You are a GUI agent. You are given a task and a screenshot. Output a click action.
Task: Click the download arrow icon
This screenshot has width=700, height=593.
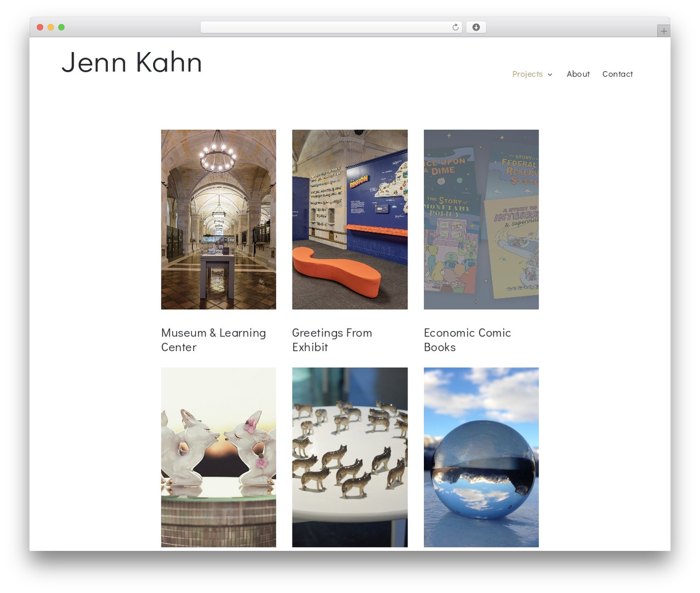point(476,27)
